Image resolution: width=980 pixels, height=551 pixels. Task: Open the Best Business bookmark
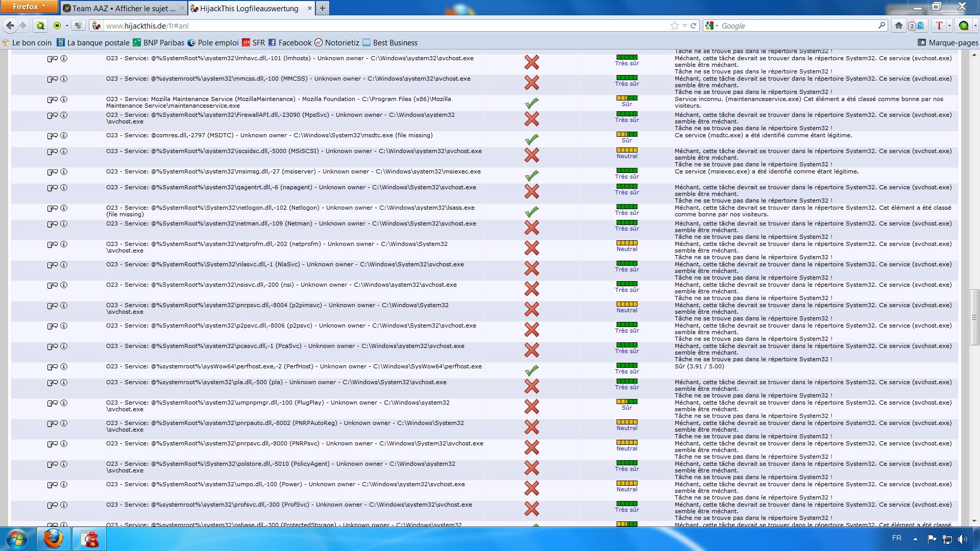click(x=390, y=43)
